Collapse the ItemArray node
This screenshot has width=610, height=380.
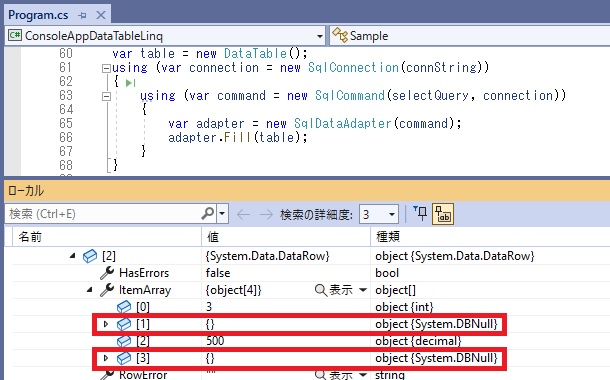90,290
